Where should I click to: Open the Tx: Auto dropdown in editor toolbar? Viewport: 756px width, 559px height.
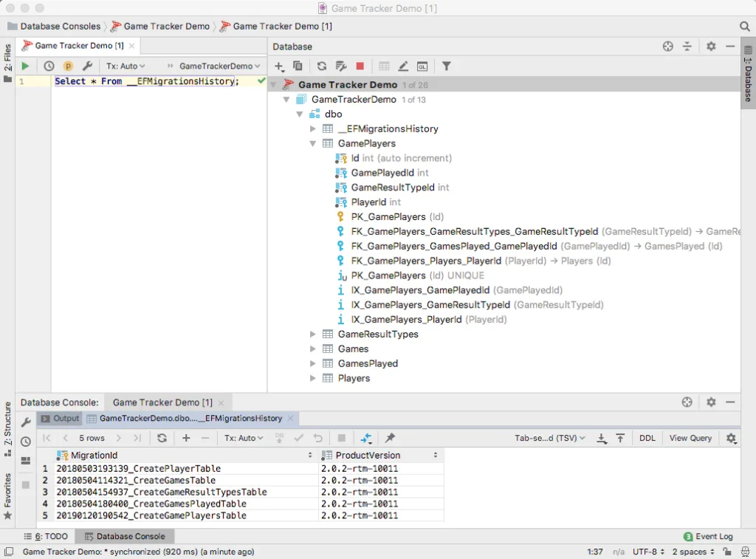[x=126, y=66]
